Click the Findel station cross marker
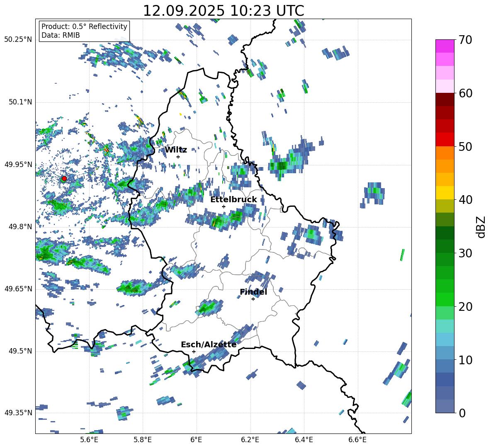 click(253, 299)
